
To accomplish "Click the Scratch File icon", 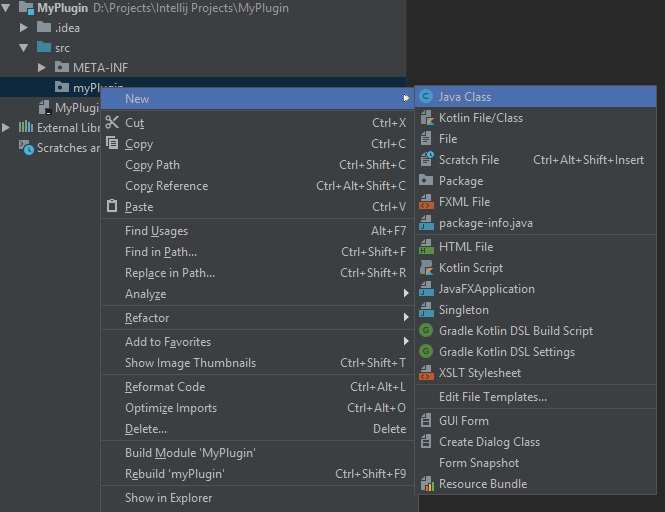I will 427,160.
